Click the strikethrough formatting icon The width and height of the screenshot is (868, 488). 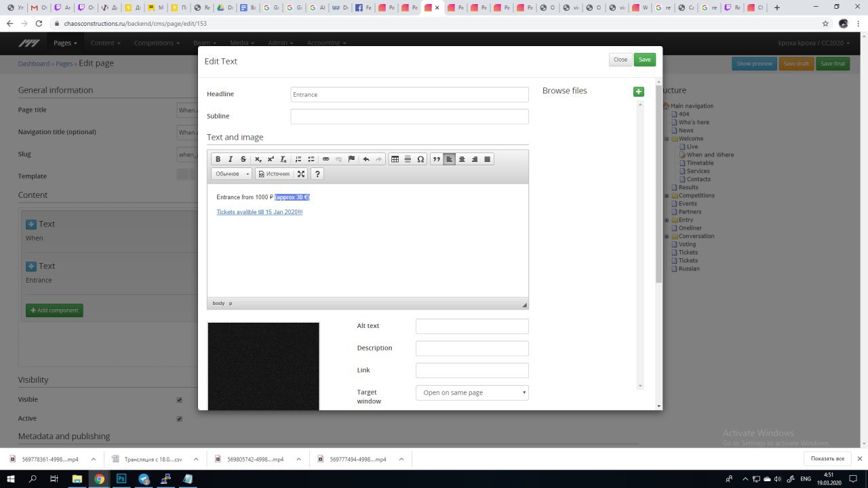pos(243,159)
